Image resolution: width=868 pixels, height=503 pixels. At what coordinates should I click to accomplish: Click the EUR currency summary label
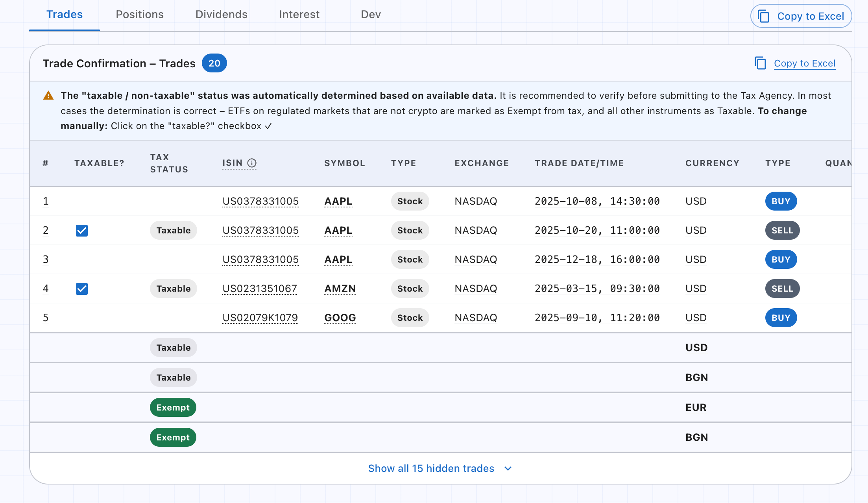[x=696, y=407]
